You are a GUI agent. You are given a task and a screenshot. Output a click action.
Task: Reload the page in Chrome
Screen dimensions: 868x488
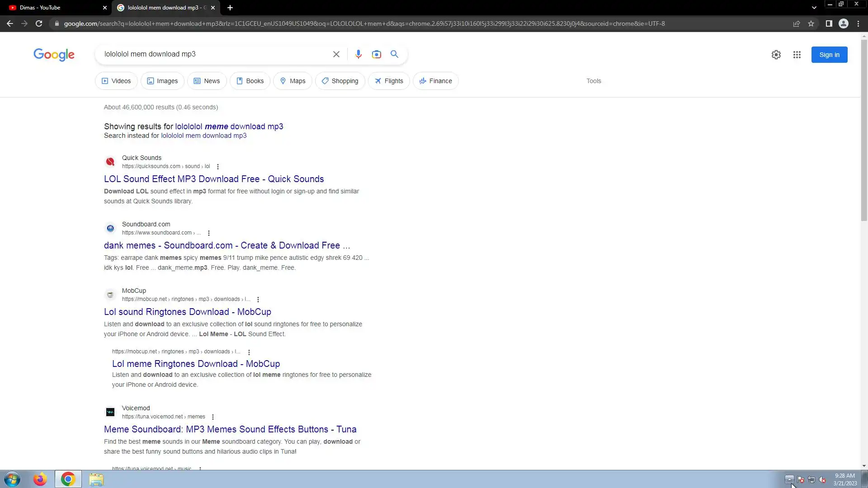[39, 23]
